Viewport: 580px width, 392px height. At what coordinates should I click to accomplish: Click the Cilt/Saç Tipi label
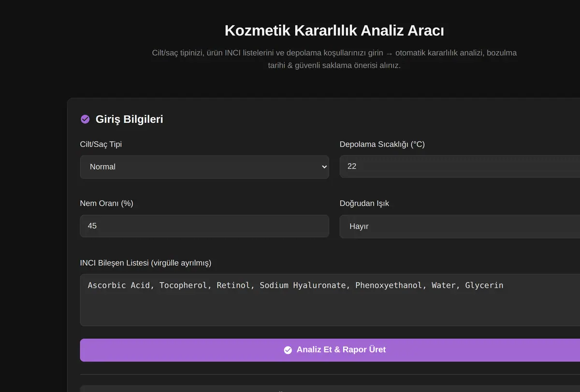(x=101, y=144)
